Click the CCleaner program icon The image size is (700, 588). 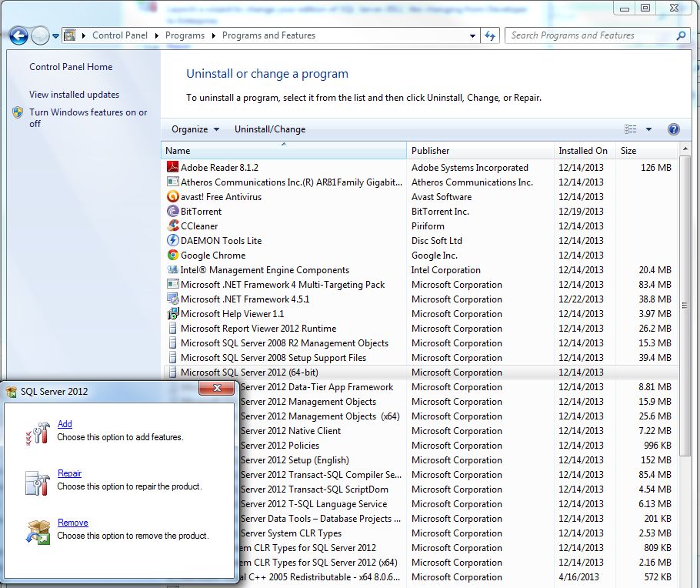point(172,226)
